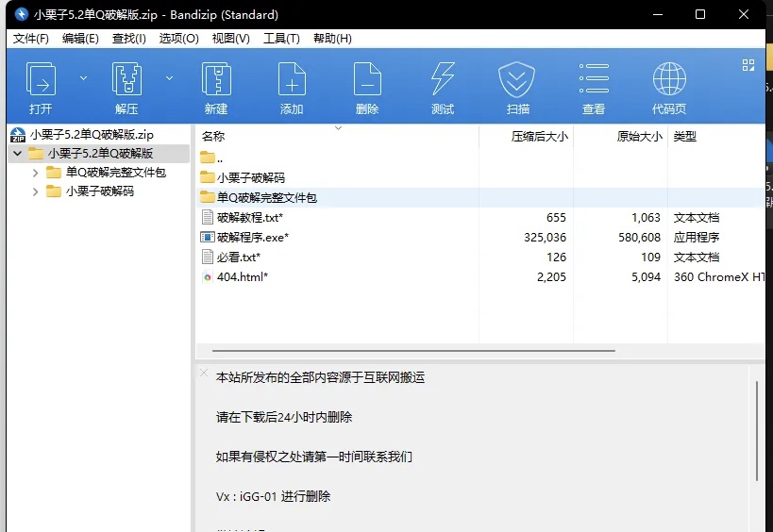Click the New archive (新建) icon
Viewport: 773px width, 532px height.
[x=216, y=79]
